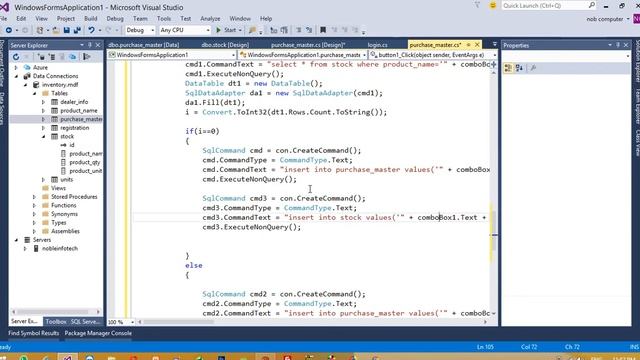Screen dimensions: 640x360
Task: Toggle bookmark using the Bookmark icon
Action: pos(323,30)
